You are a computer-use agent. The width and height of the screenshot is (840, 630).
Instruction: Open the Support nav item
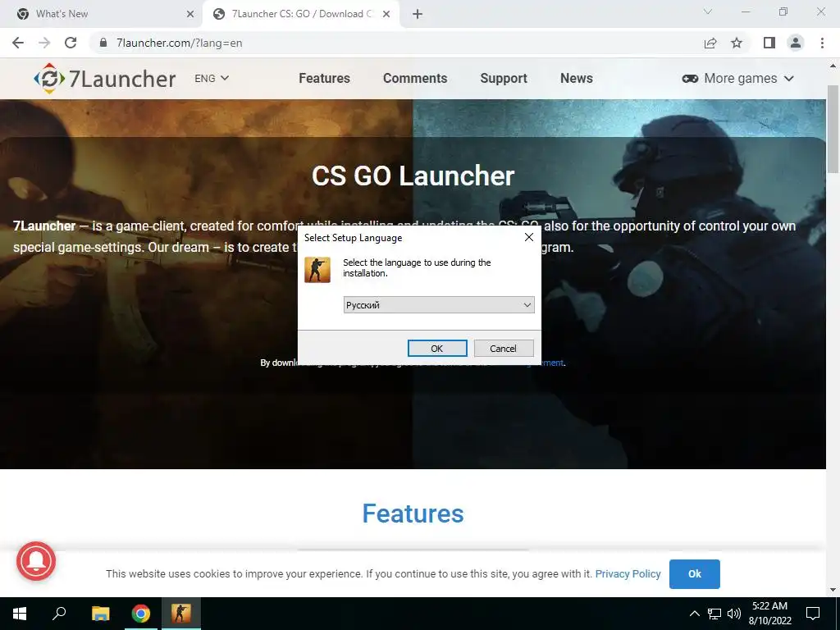[x=504, y=78]
